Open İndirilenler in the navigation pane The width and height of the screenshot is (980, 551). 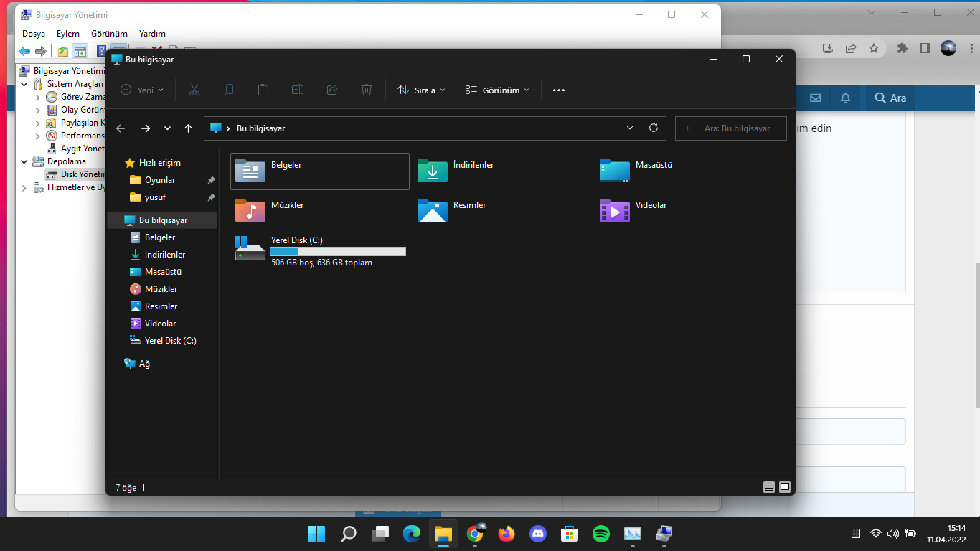coord(165,255)
